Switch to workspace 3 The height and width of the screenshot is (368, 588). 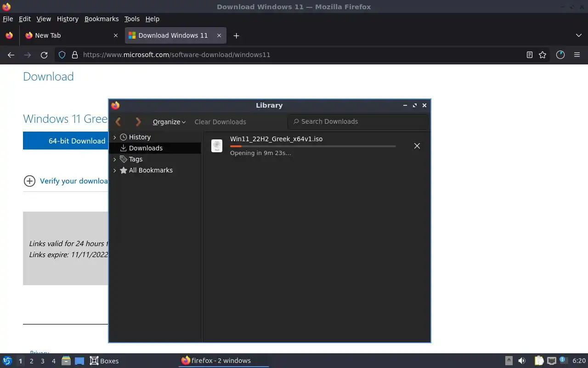(42, 361)
